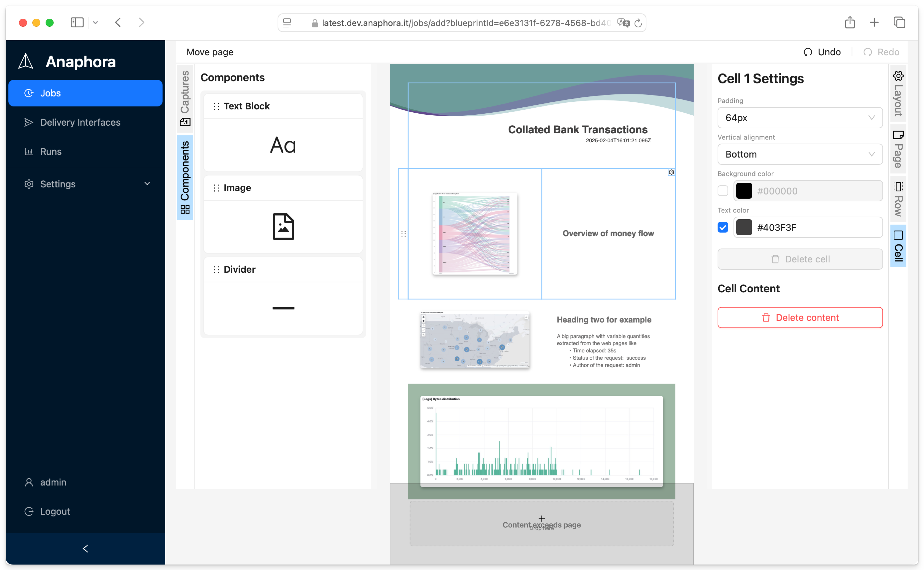Screen dimensions: 924x570
Task: Collapse the sidebar with the chevron button
Action: point(85,549)
